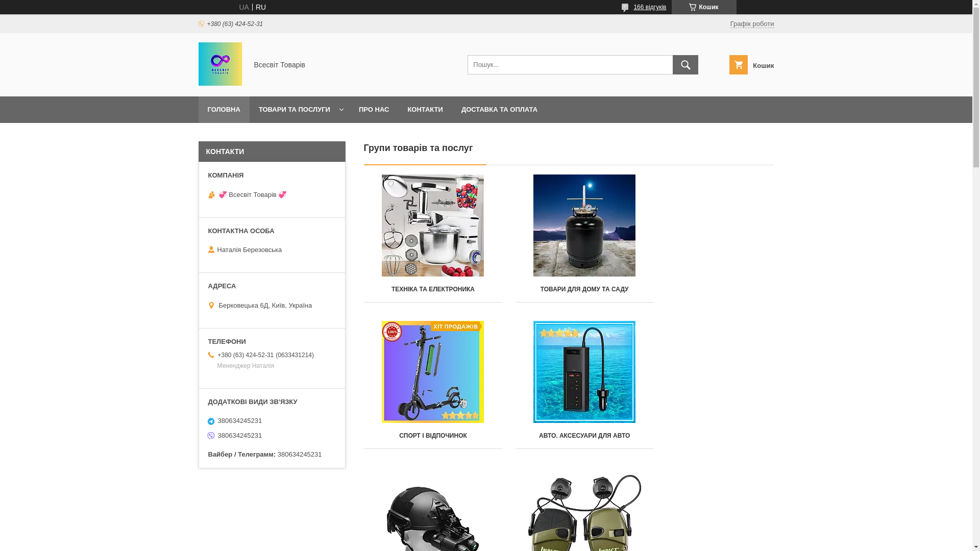Open the orange shopping cart icon

coord(738,65)
